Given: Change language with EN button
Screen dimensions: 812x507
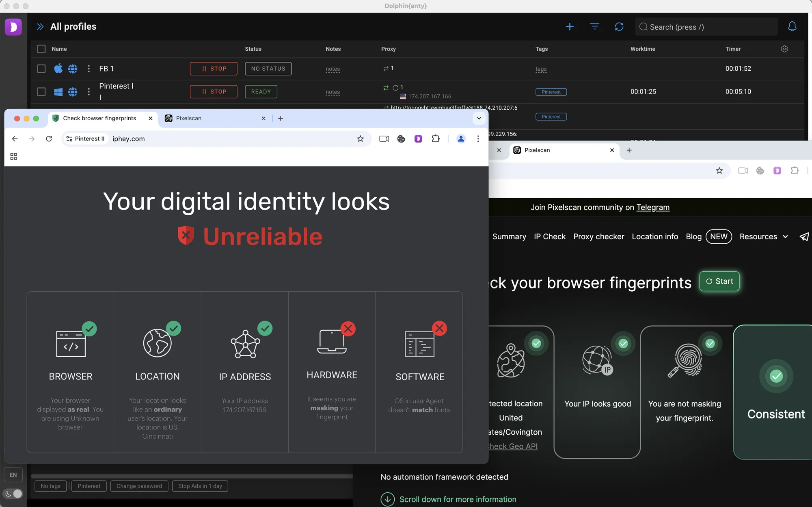Looking at the screenshot, I should [13, 475].
